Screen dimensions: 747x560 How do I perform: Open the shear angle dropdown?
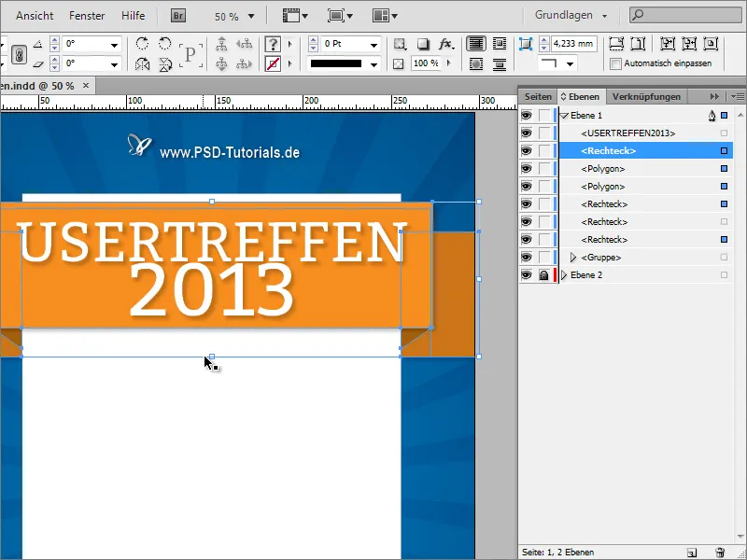click(114, 64)
